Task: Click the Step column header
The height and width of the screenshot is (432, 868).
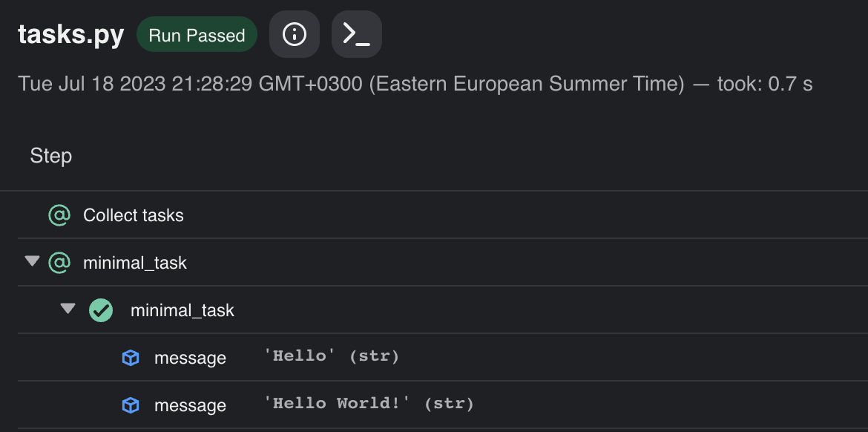Action: pyautogui.click(x=51, y=156)
